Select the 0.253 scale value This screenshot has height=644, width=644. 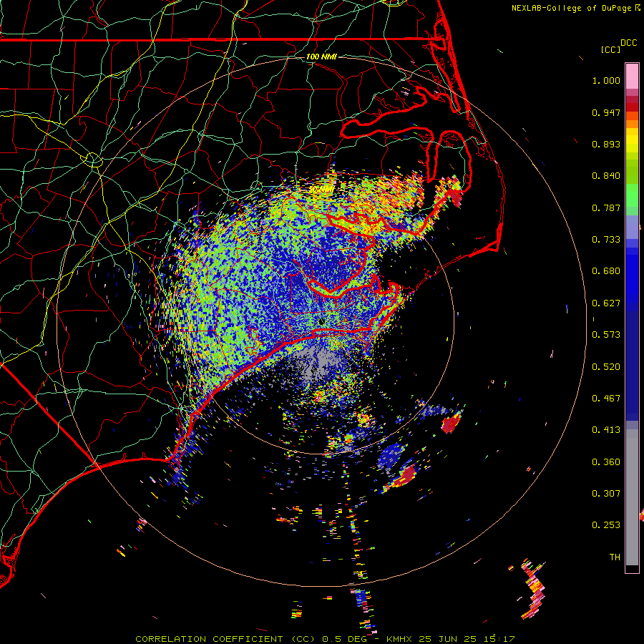(606, 525)
